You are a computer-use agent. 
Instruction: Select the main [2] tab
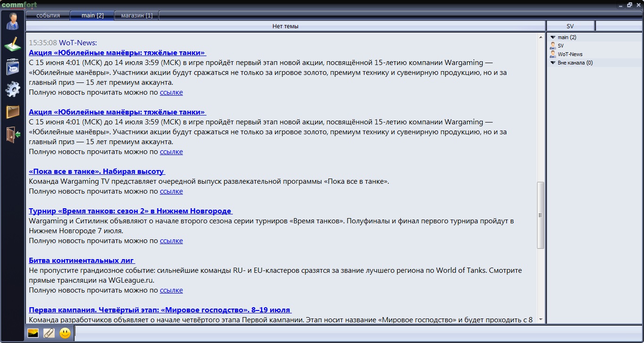(92, 16)
